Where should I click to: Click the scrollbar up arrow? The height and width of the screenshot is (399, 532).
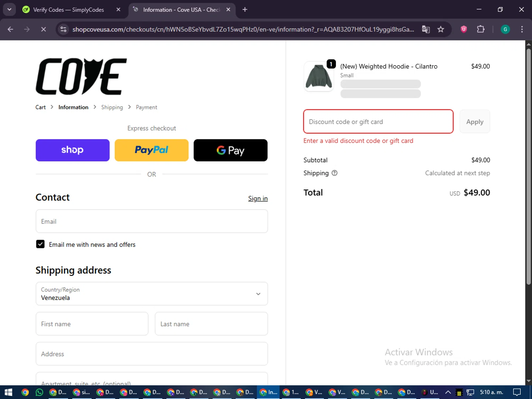[528, 44]
